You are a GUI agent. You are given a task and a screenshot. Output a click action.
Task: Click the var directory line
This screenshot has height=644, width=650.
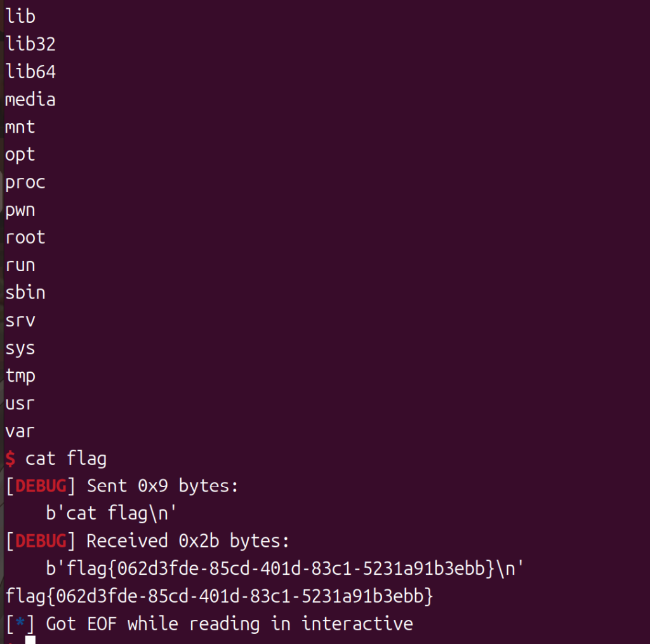[x=20, y=431]
